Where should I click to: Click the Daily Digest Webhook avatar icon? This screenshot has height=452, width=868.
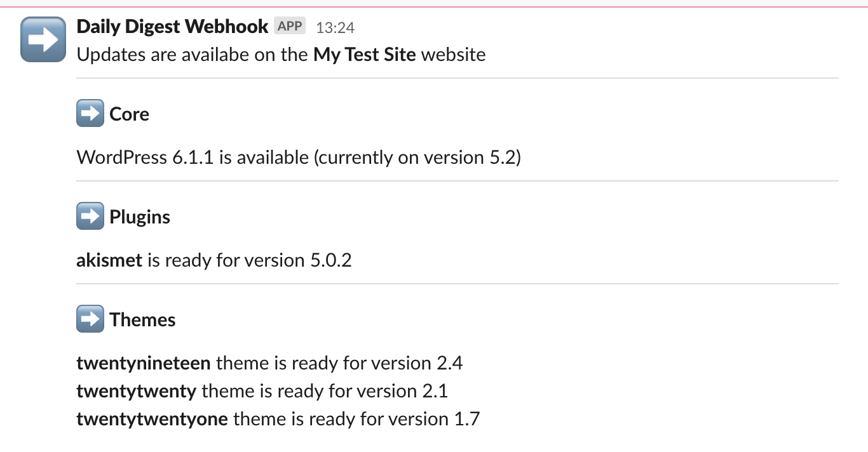pyautogui.click(x=43, y=39)
